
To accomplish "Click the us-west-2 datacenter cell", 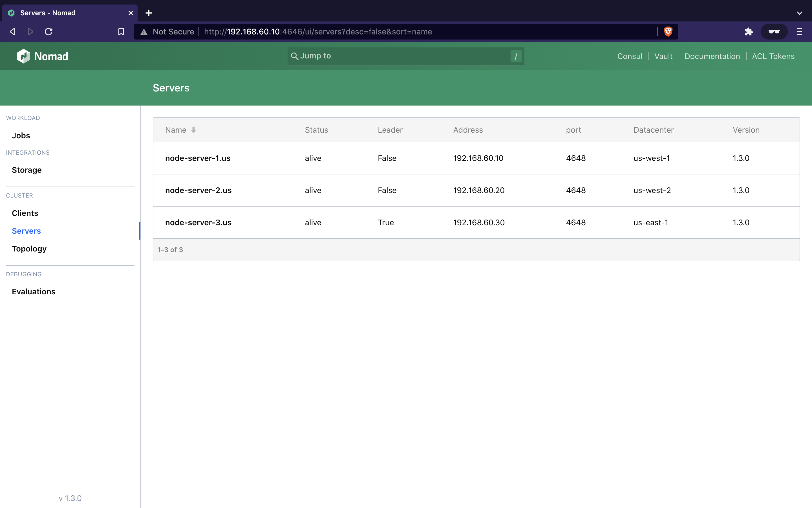I will [x=652, y=190].
